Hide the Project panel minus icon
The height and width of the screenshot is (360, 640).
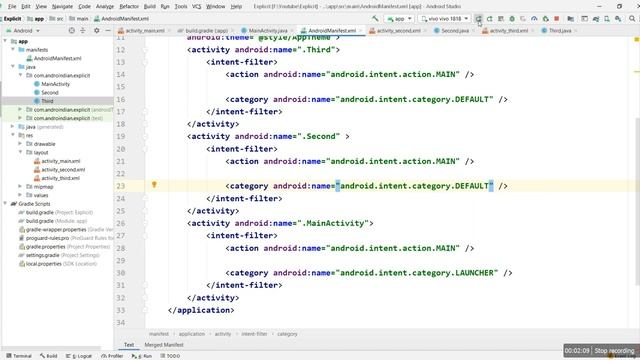tap(108, 31)
